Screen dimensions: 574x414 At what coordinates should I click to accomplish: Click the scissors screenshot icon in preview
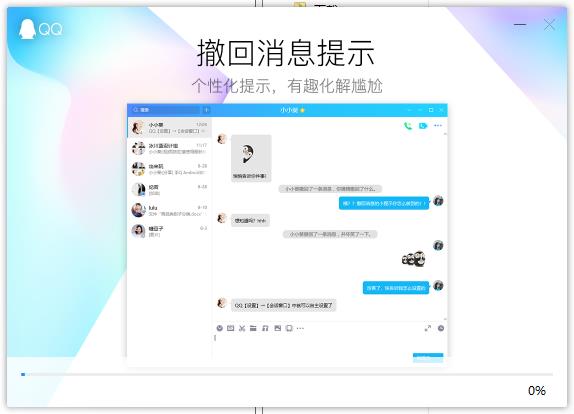(242, 328)
